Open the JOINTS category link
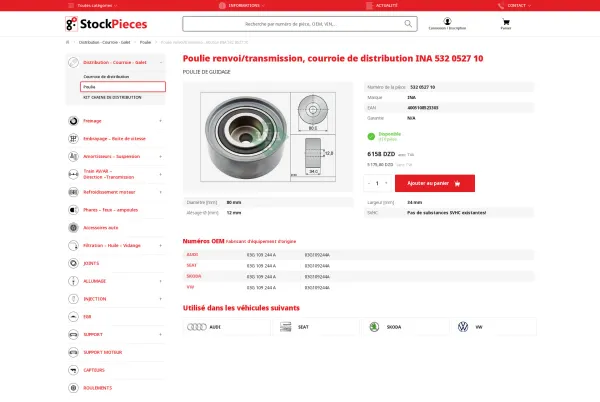The width and height of the screenshot is (600, 402). (91, 263)
